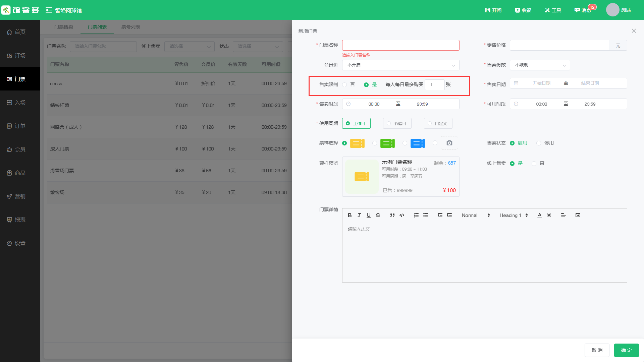Screen dimensions: 644x362
Task: Open 售卖份数 不限制 dropdown
Action: (540, 65)
